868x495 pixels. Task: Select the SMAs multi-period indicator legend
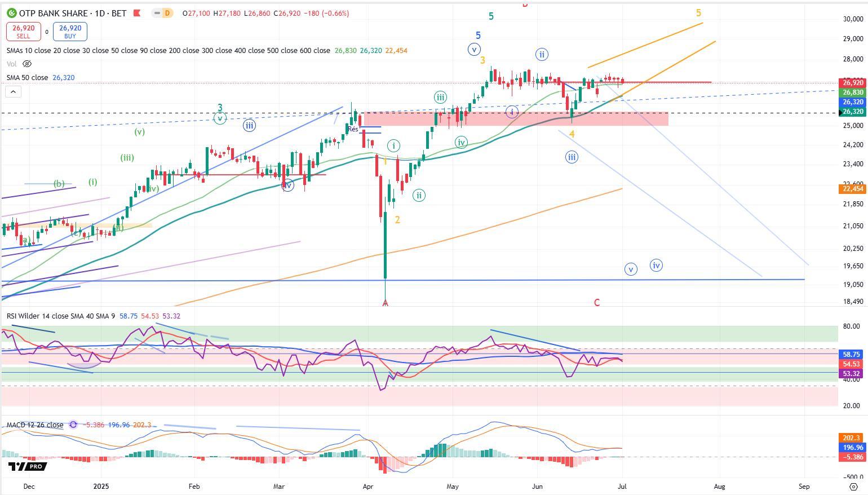[x=169, y=50]
